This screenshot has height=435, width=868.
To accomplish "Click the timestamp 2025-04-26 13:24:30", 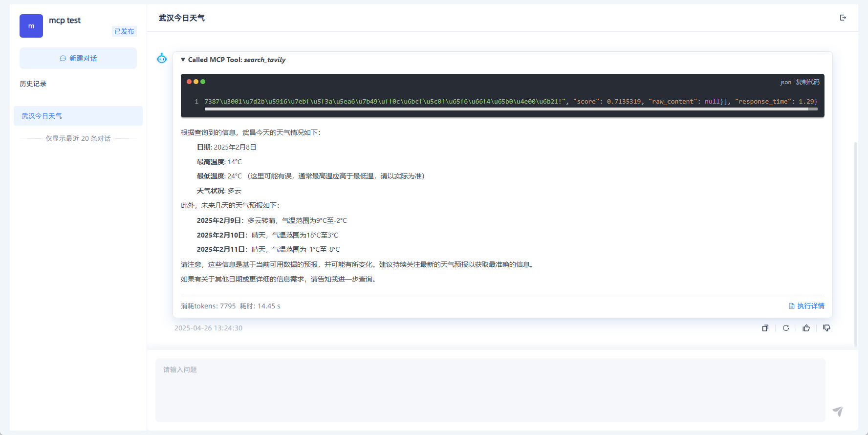I will click(208, 328).
